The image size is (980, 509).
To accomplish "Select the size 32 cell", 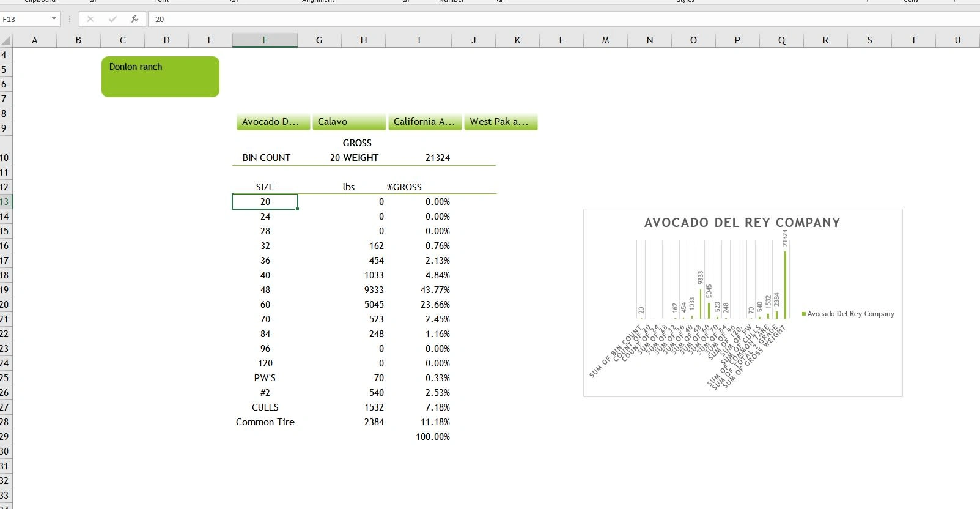I will (265, 246).
